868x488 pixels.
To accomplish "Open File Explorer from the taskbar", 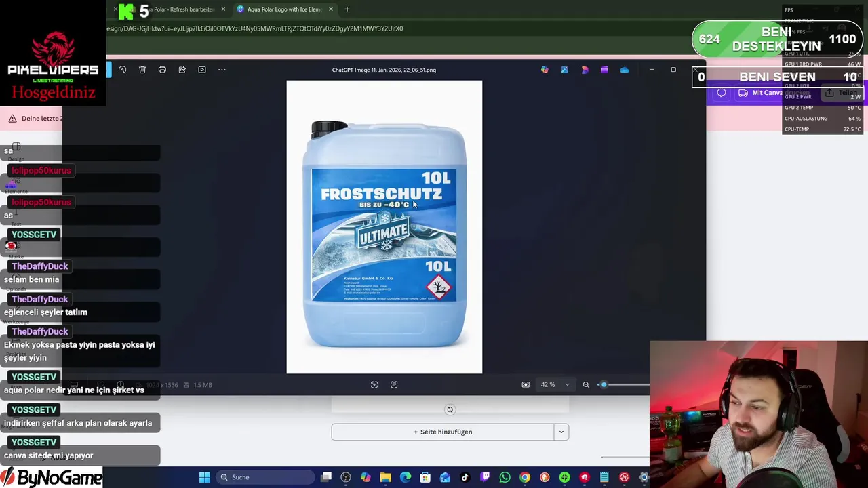I will click(x=385, y=477).
